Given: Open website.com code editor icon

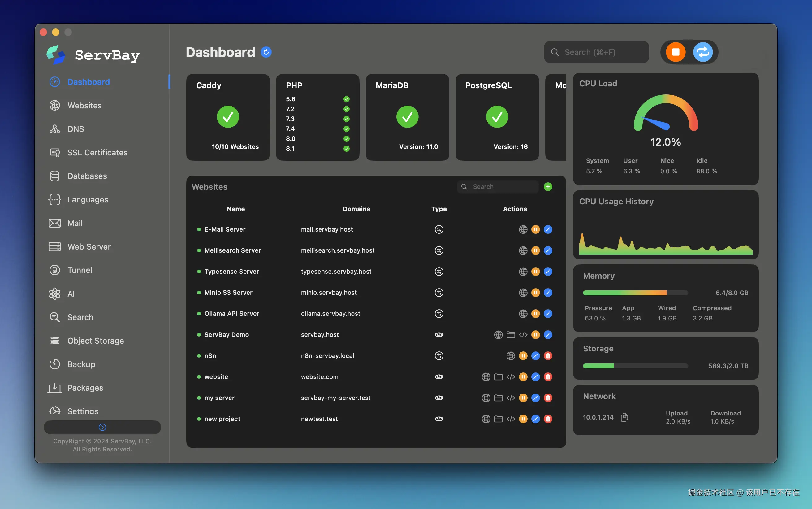Looking at the screenshot, I should click(511, 377).
